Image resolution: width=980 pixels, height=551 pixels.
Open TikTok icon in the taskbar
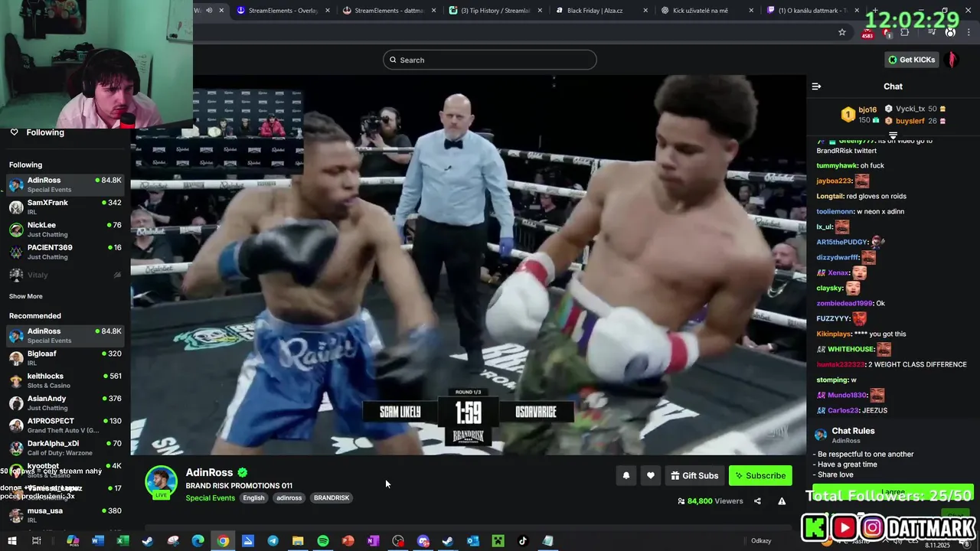[x=523, y=541]
